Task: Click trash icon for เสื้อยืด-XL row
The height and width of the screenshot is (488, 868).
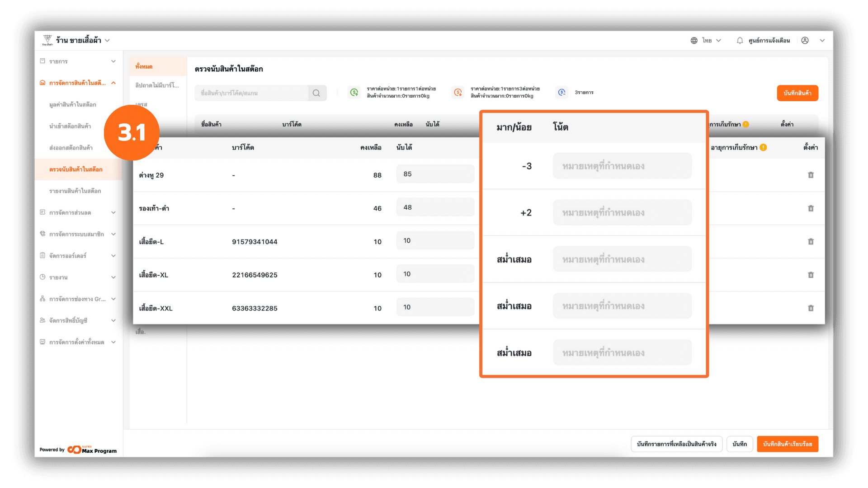Action: point(811,275)
